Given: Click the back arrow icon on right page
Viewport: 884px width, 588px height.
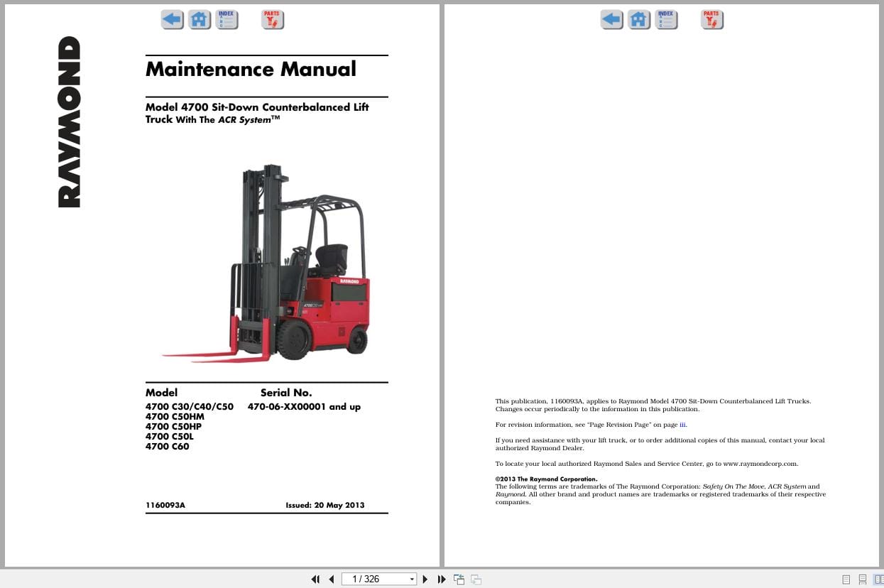Looking at the screenshot, I should (612, 20).
